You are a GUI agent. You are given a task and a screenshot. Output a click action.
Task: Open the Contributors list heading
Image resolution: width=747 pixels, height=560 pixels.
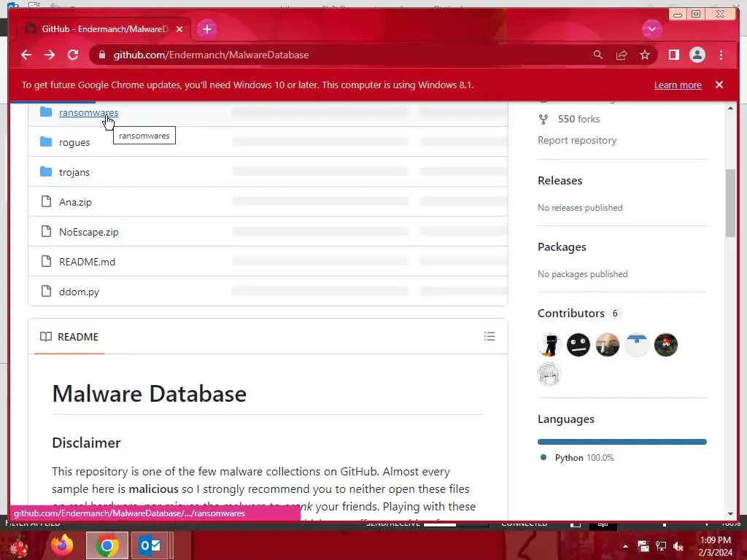[x=570, y=314]
